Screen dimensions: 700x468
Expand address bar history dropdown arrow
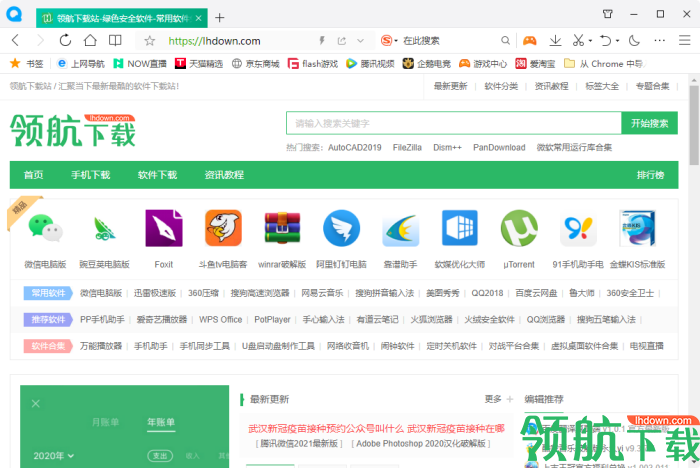[360, 41]
